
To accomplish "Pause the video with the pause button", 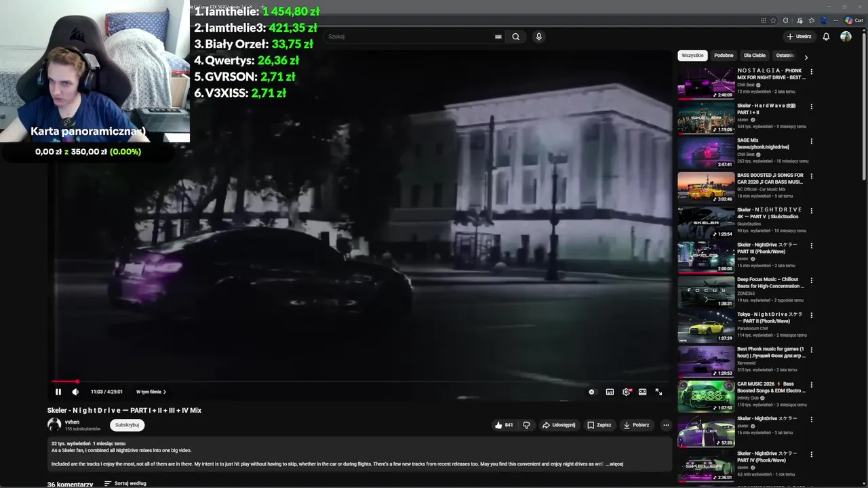I will [x=58, y=392].
